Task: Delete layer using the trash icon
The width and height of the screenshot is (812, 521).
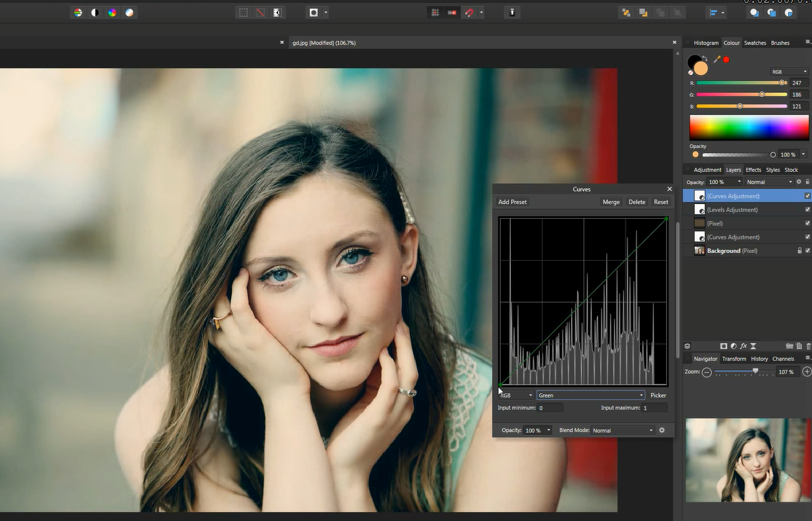Action: 809,346
